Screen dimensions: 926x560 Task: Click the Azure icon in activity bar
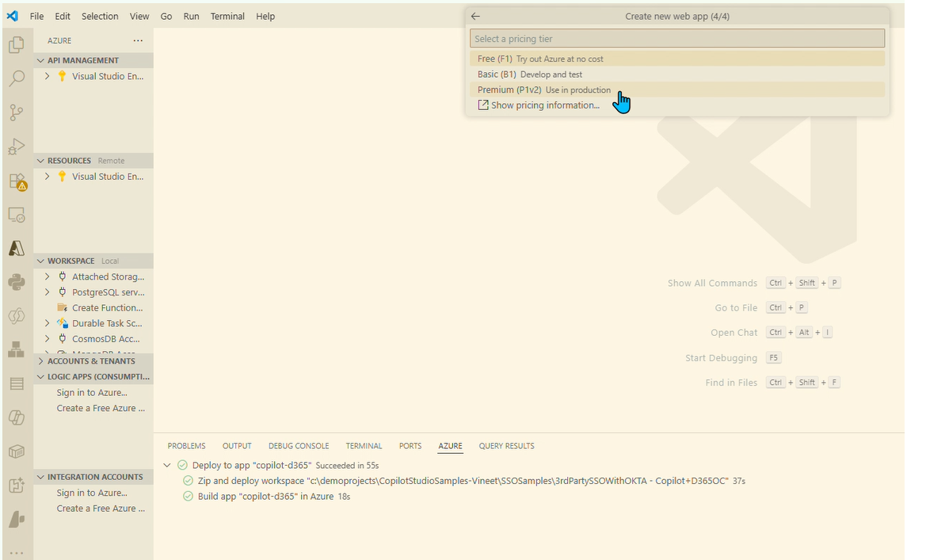tap(16, 249)
